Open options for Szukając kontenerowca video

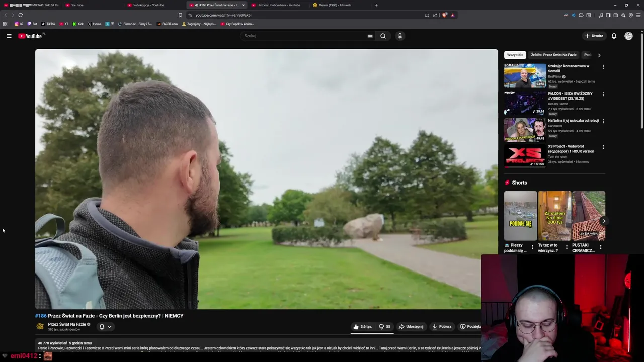coord(603,67)
